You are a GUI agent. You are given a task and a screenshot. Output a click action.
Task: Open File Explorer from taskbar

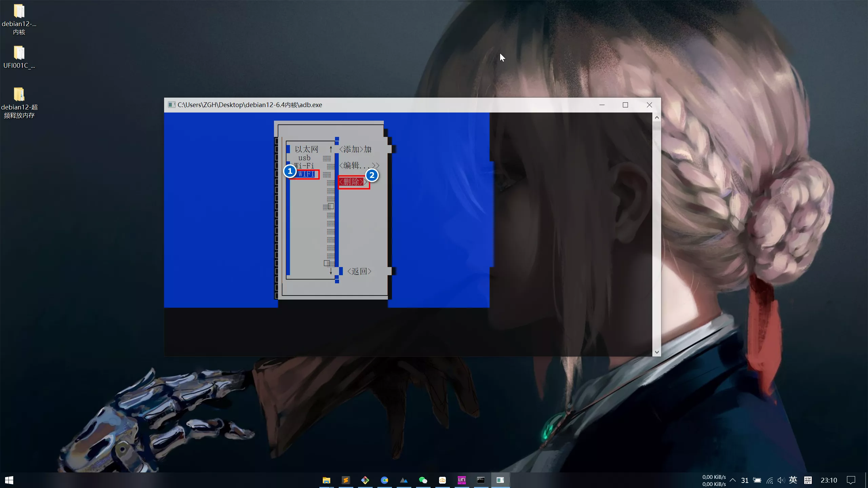pyautogui.click(x=326, y=480)
